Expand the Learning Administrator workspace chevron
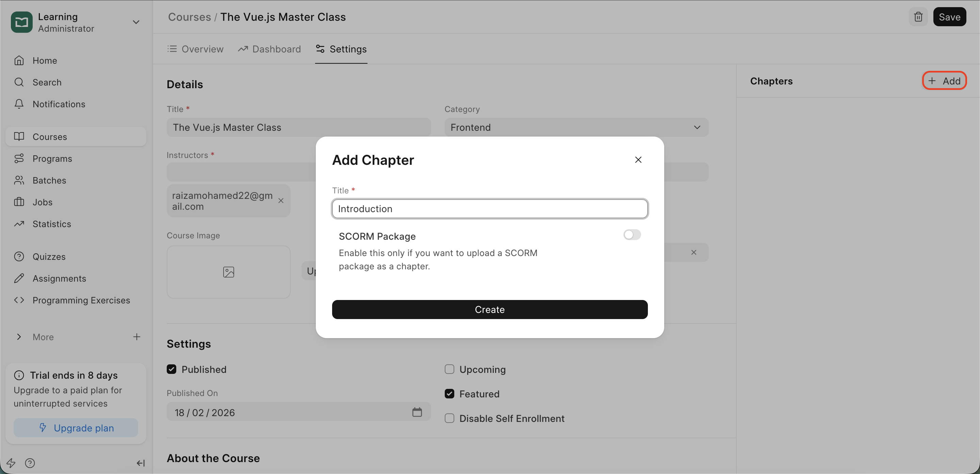This screenshot has width=980, height=474. click(x=136, y=22)
